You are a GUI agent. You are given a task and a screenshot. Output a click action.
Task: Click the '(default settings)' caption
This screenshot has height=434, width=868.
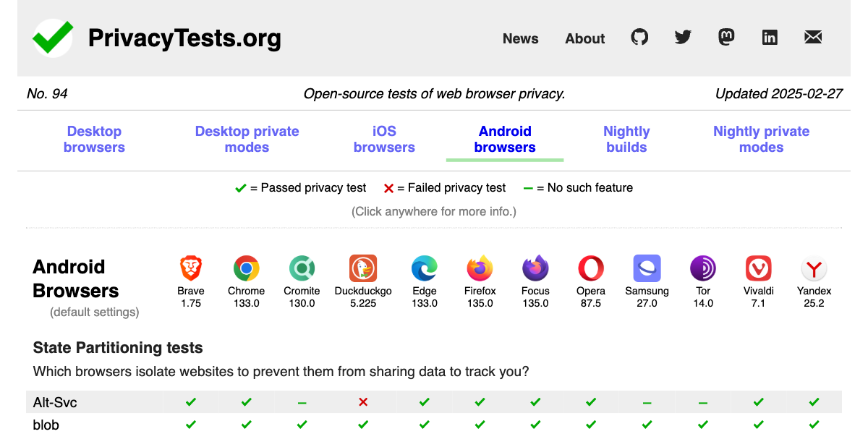[x=95, y=312]
